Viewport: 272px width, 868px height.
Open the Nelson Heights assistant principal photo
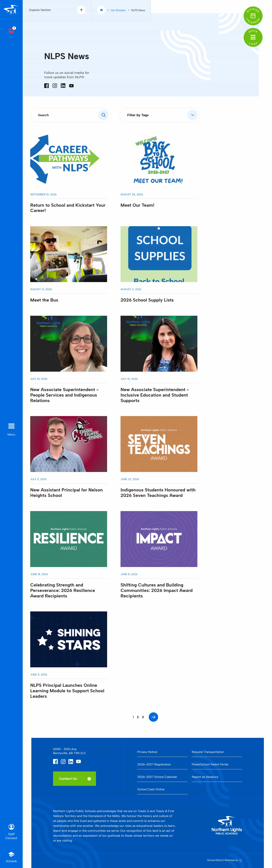click(69, 444)
